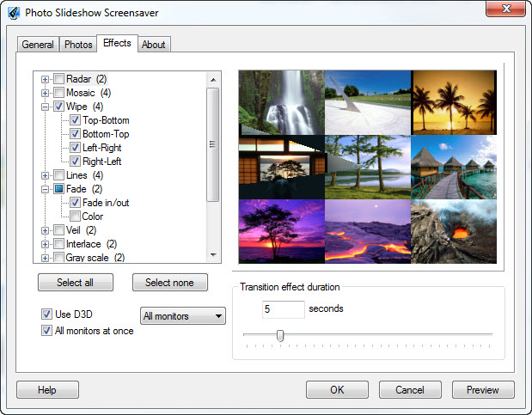This screenshot has height=415, width=532.
Task: Click the Preview button
Action: pyautogui.click(x=482, y=390)
